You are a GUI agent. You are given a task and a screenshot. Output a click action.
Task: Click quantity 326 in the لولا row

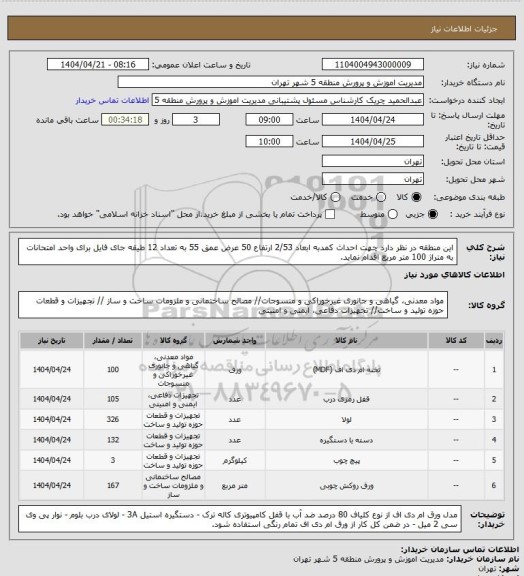[x=113, y=419]
